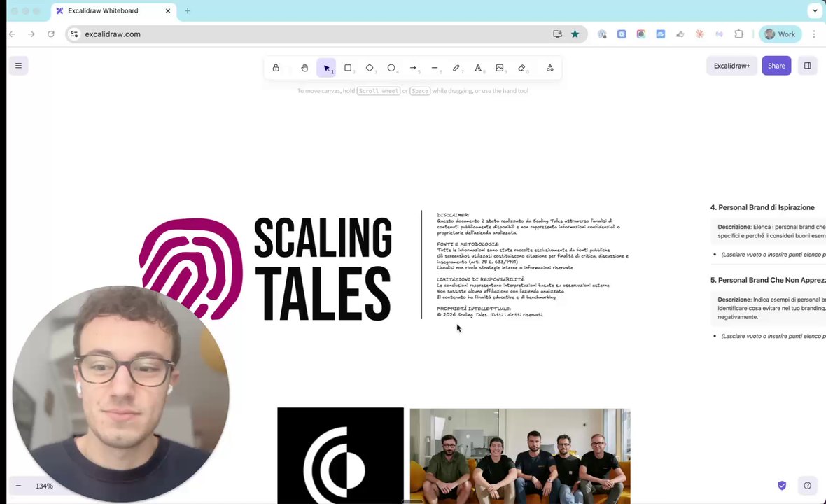Go forward in browser history
This screenshot has width=826, height=504.
click(x=31, y=34)
